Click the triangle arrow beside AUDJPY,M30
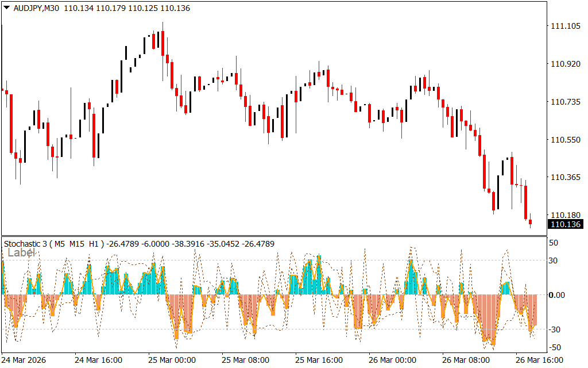Screen dimensions: 588x368 [6, 9]
